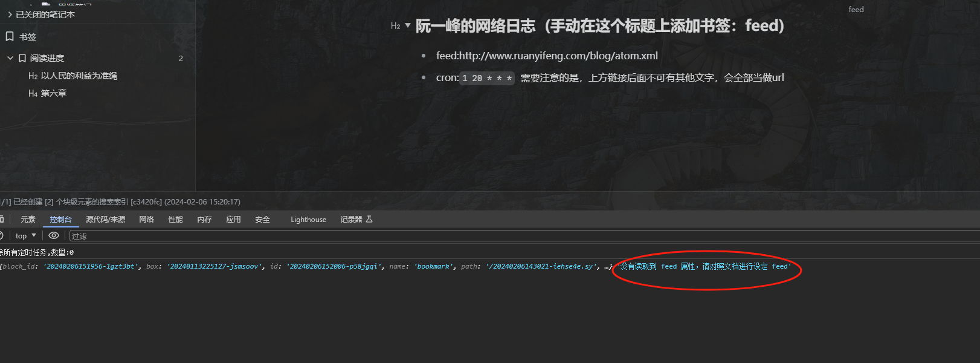
Task: Open bookmark 第六章
Action: point(54,93)
